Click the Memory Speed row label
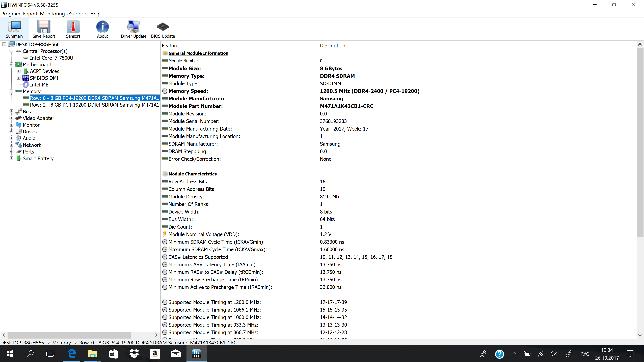Screen dimensions: 644x362 188,91
